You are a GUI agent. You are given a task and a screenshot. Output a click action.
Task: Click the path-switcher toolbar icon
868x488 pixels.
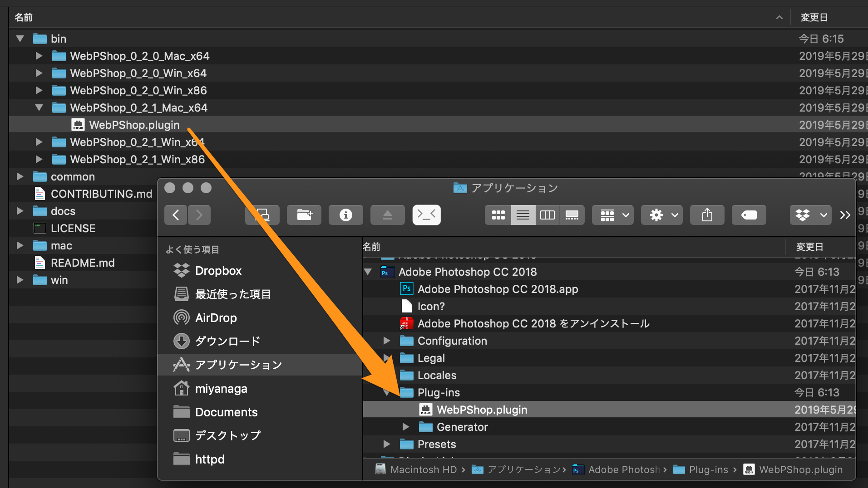(262, 215)
